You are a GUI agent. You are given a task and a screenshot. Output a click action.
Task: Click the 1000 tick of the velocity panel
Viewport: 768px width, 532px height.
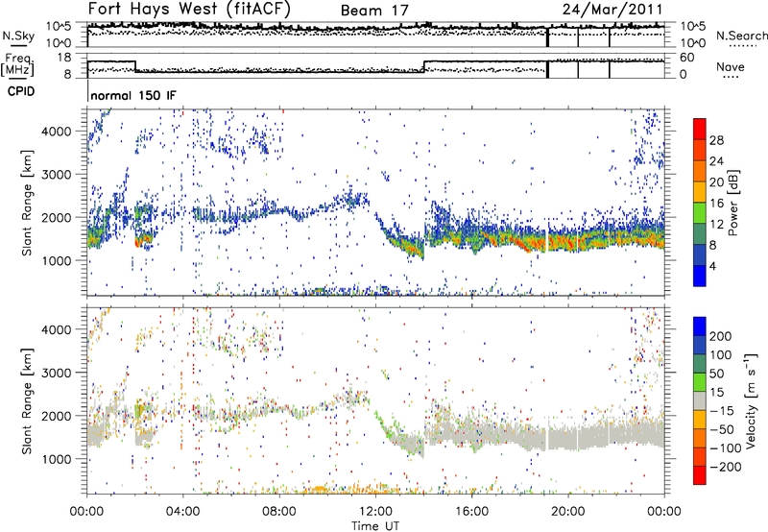click(x=57, y=459)
